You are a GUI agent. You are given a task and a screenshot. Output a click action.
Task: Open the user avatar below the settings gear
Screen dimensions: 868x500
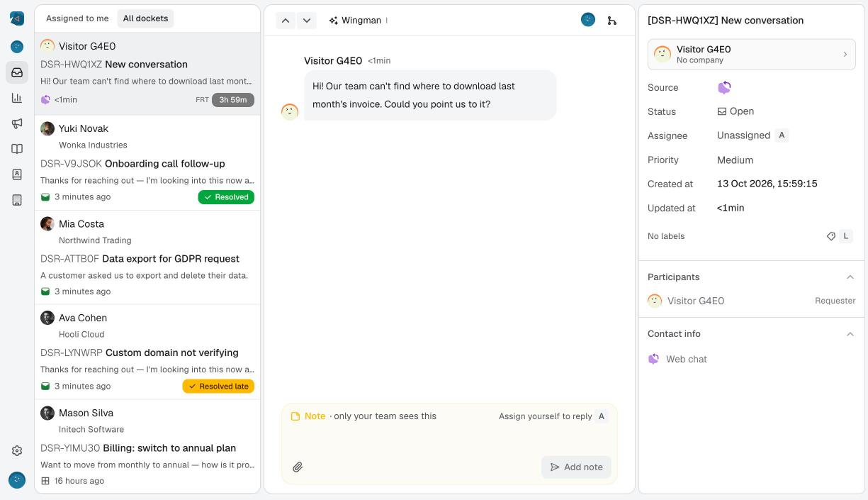(17, 480)
